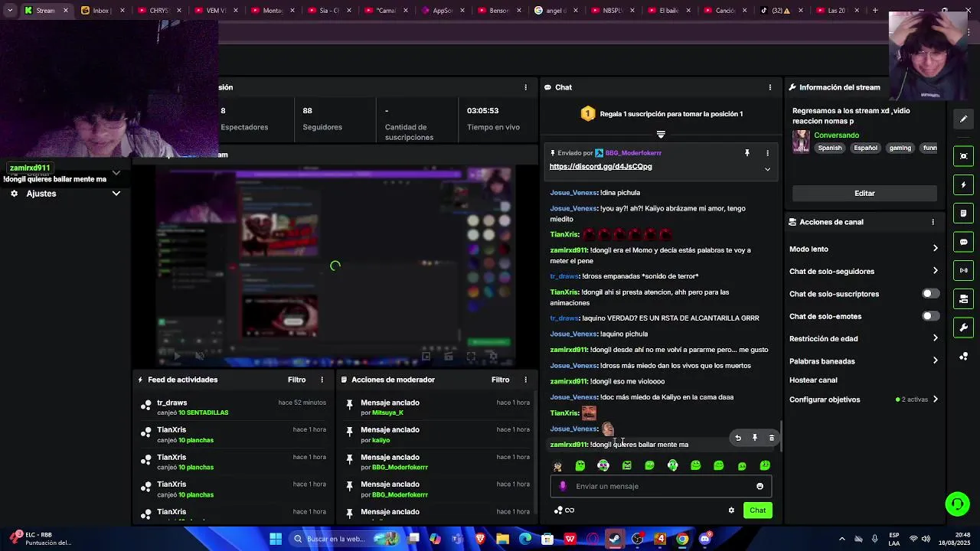Expand Modo lento options

[x=935, y=249]
